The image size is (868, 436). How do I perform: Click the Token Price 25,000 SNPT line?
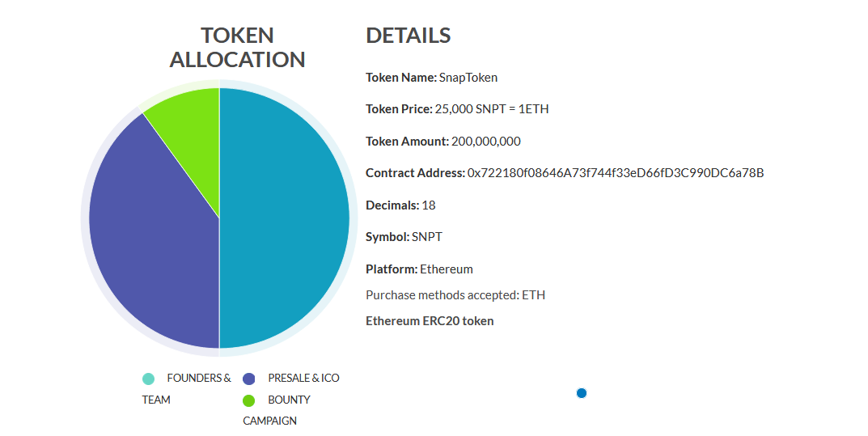457,109
